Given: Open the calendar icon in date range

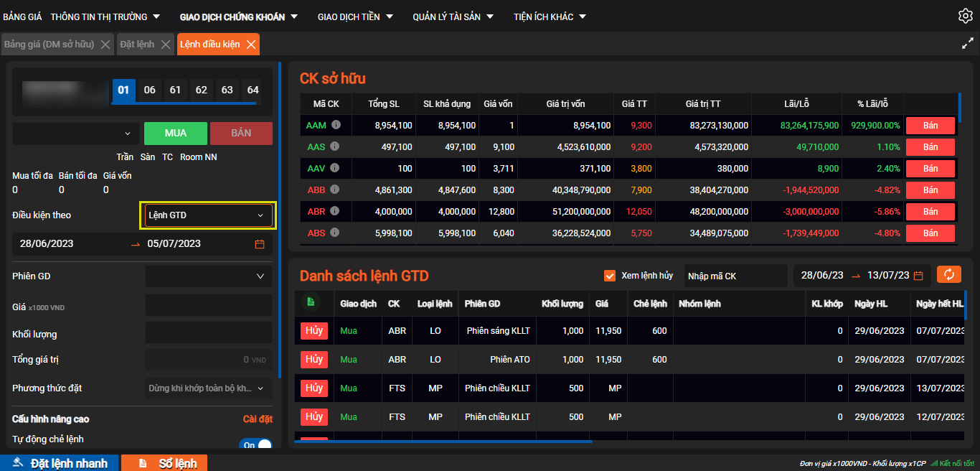Looking at the screenshot, I should pyautogui.click(x=260, y=244).
